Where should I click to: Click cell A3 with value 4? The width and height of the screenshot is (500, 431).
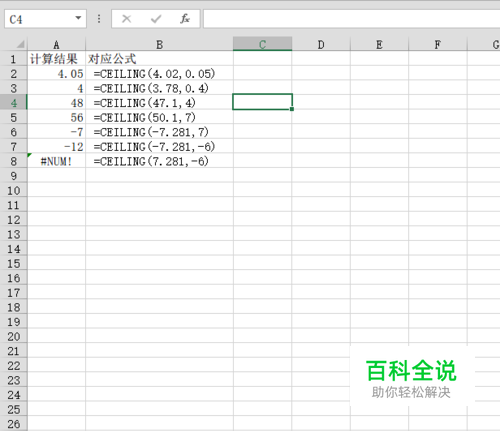pos(56,88)
